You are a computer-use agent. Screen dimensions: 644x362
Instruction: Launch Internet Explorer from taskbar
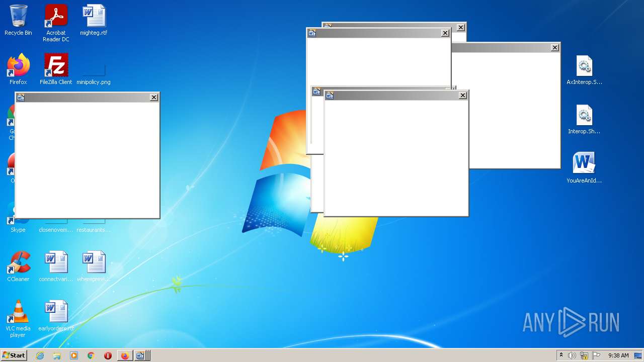click(40, 355)
